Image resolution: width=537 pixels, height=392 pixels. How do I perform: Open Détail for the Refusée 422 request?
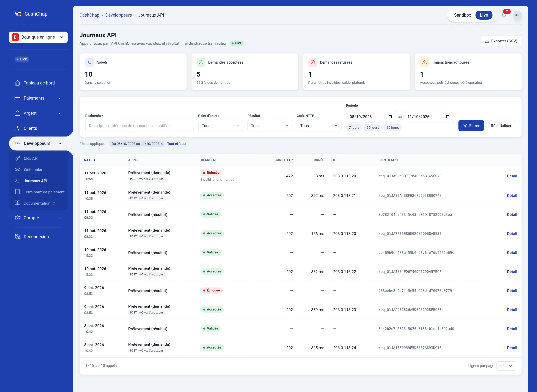pos(512,176)
